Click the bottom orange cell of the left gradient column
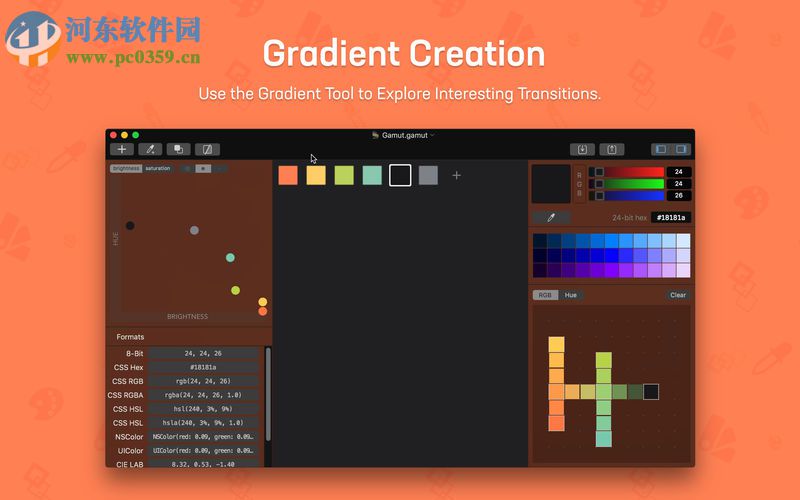Viewport: 800px width, 500px height. click(x=557, y=423)
